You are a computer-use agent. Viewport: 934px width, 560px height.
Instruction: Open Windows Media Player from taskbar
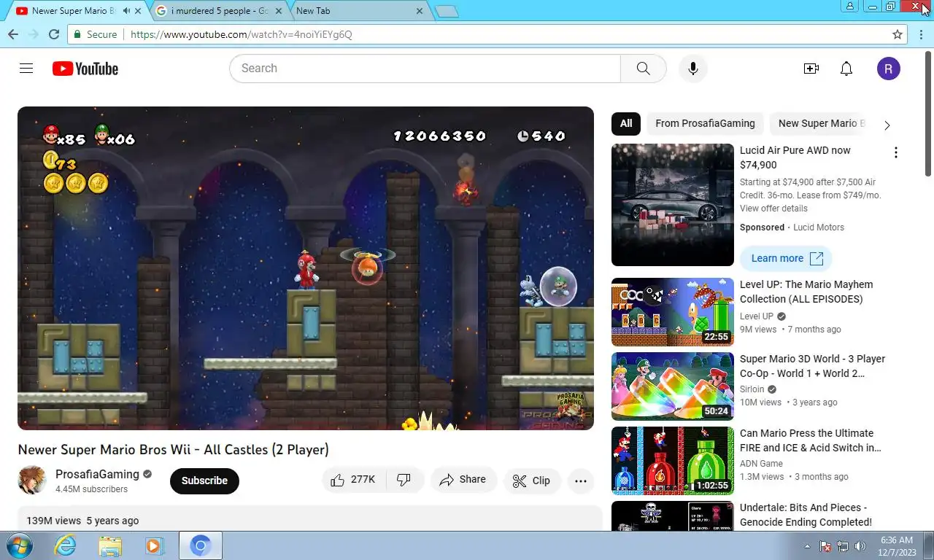[154, 545]
